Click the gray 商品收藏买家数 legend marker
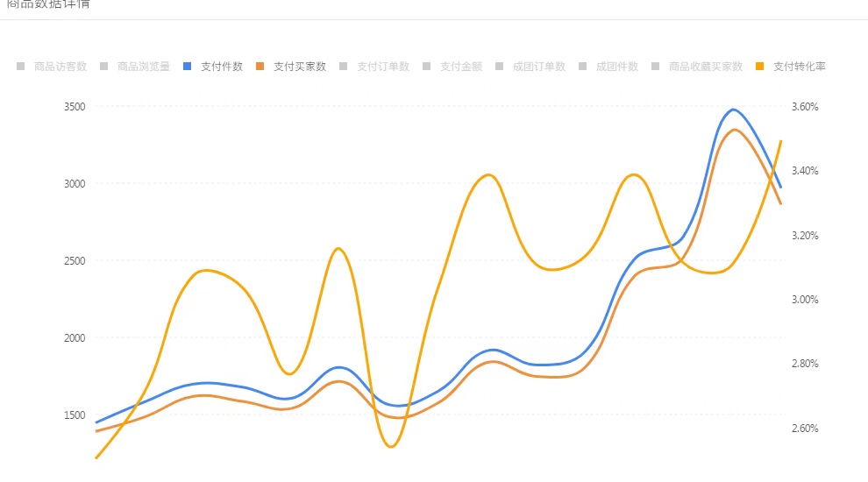This screenshot has width=868, height=482. [656, 67]
